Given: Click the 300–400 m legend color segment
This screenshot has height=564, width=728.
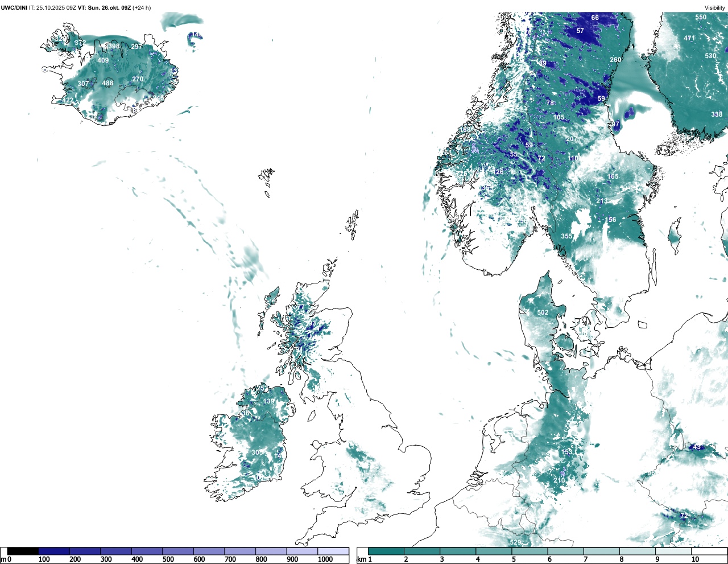Looking at the screenshot, I should (x=116, y=551).
